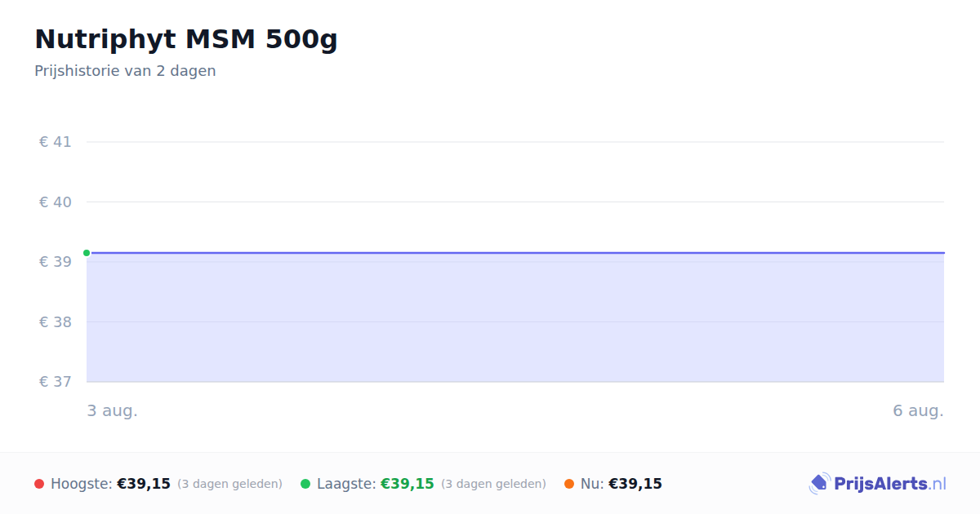The width and height of the screenshot is (980, 514).
Task: Click the 3 aug. date label
Action: tap(113, 411)
